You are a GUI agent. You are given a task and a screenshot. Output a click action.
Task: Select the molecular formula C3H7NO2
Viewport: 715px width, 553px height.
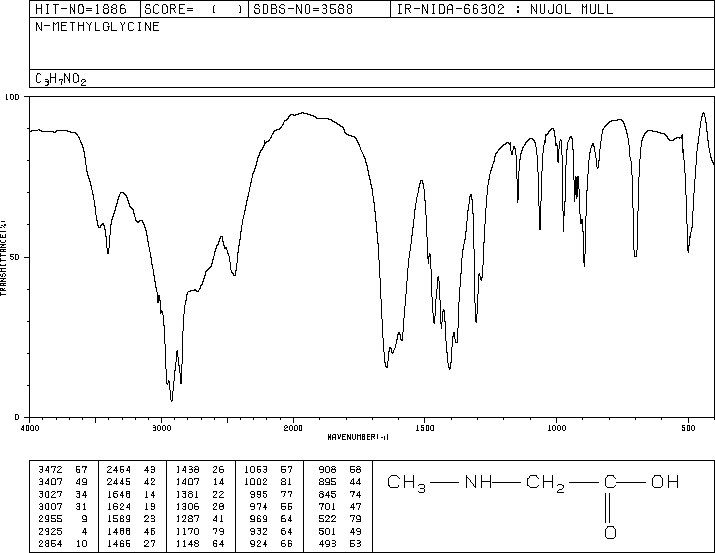click(60, 79)
